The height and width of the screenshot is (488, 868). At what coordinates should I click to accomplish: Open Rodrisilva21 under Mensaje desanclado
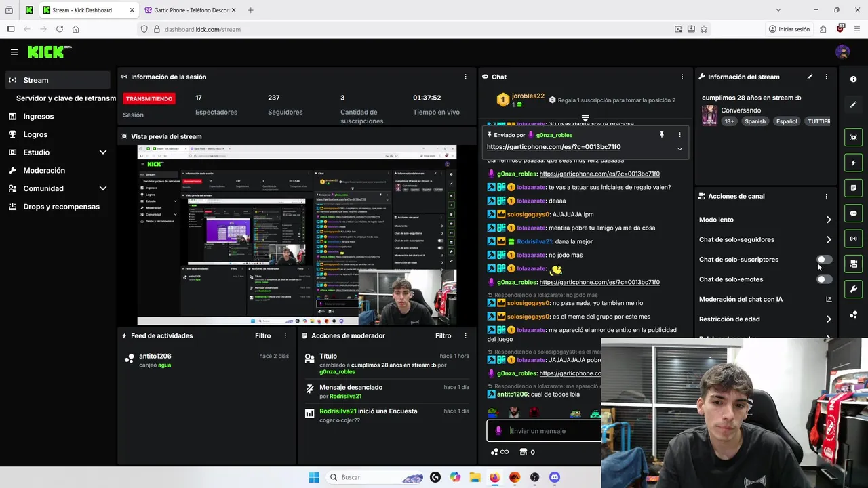tap(345, 396)
